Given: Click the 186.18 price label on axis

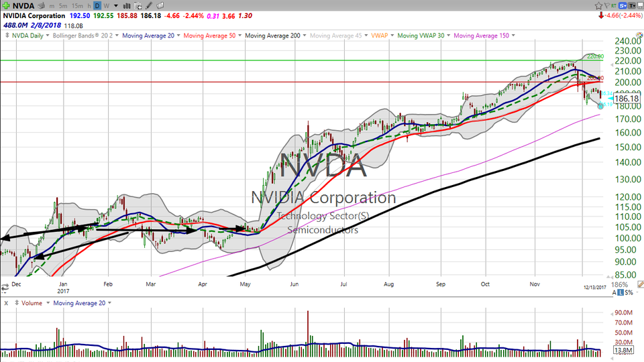Looking at the screenshot, I should pyautogui.click(x=627, y=99).
